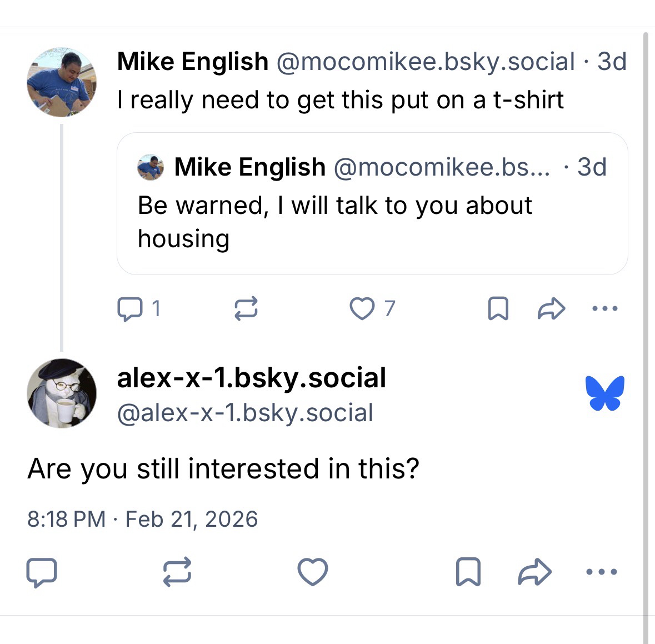Click the 8:18 PM Feb 21, 2026 timestamp
Viewport: 655px width, 644px height.
[142, 519]
